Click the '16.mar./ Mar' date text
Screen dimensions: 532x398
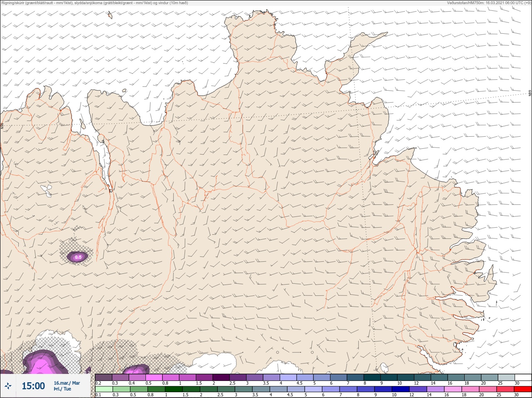point(67,383)
